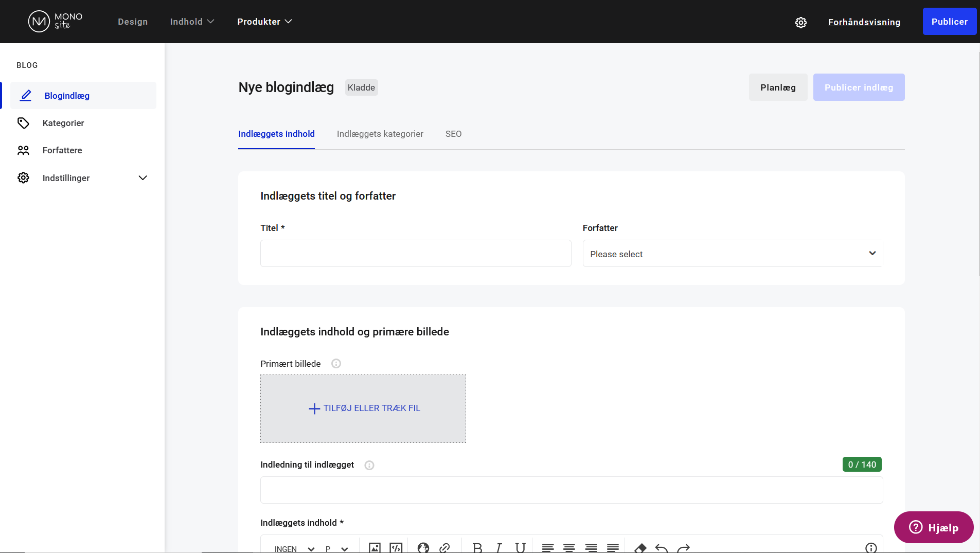Screen dimensions: 980x553
Task: Toggle italic formatting in the editor
Action: 498,547
